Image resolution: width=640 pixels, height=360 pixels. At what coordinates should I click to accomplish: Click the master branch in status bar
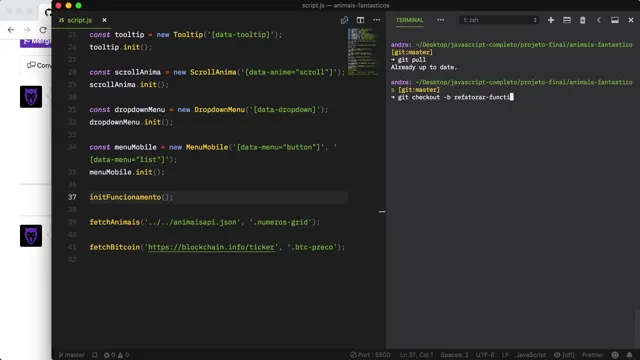(71, 355)
